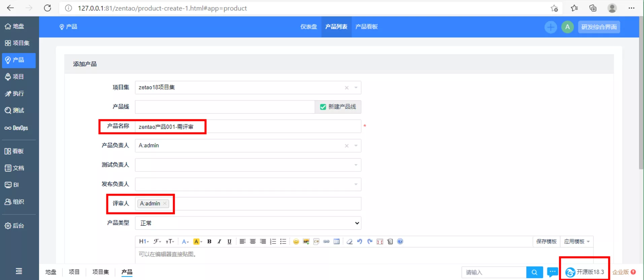Insert table in editor
This screenshot has width=644, height=280.
(x=336, y=241)
